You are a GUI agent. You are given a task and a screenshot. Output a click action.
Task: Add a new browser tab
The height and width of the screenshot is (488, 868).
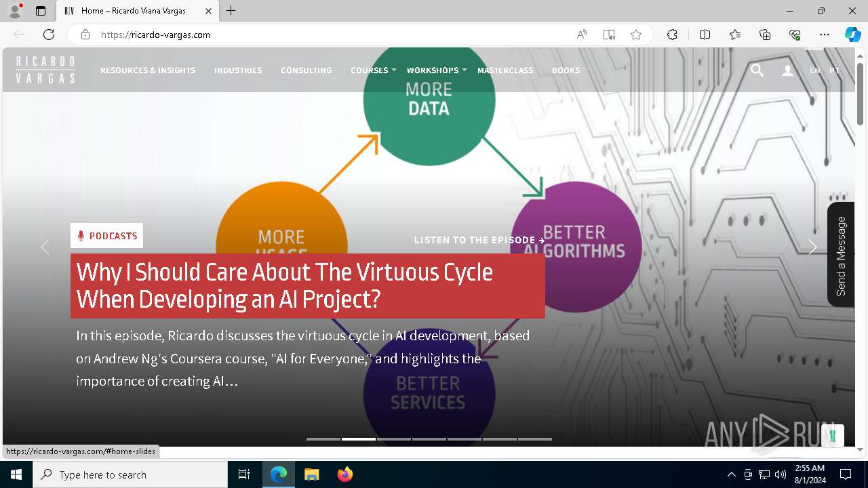pyautogui.click(x=231, y=11)
